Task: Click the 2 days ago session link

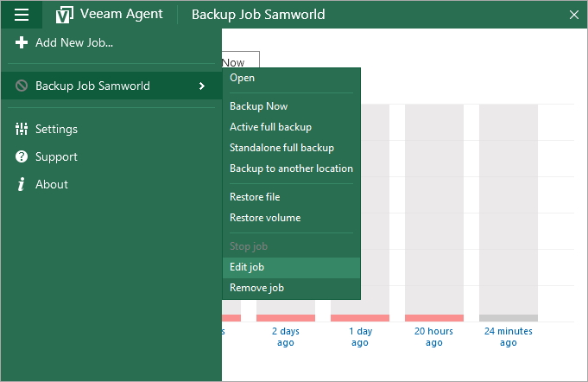Action: pyautogui.click(x=286, y=336)
